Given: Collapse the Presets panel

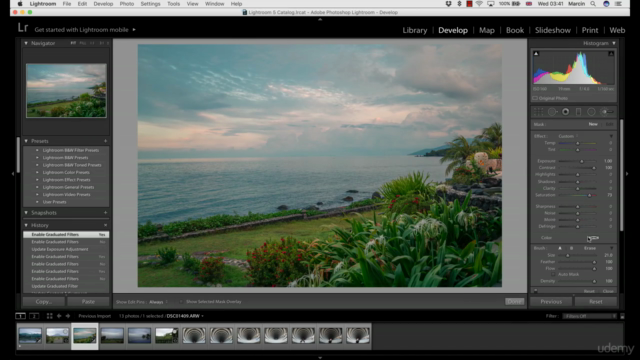Looking at the screenshot, I should [26, 141].
